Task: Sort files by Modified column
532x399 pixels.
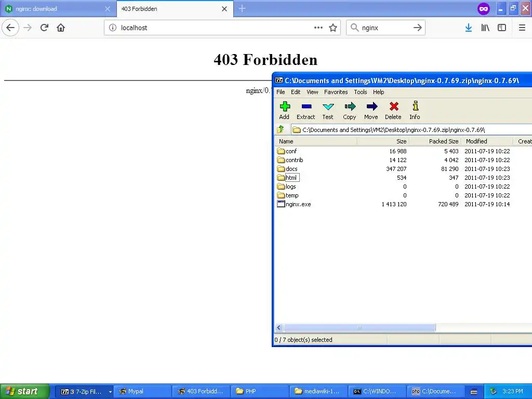Action: click(x=487, y=141)
